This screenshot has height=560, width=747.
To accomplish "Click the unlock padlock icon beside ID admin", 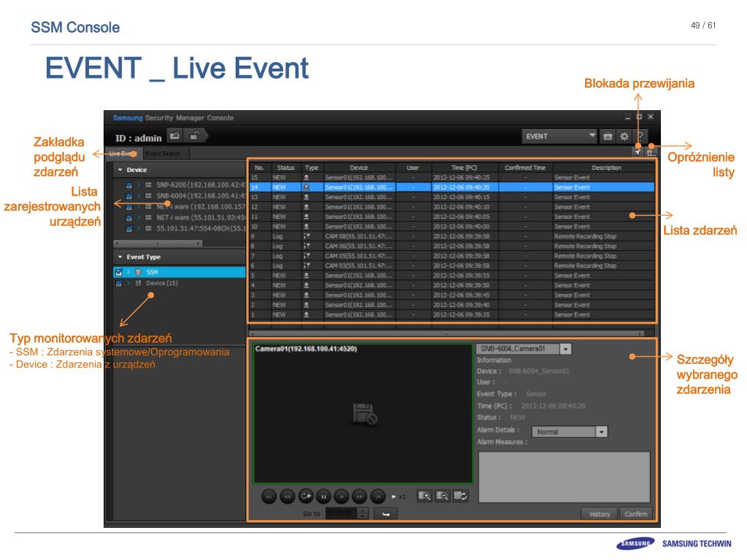I will click(x=194, y=136).
